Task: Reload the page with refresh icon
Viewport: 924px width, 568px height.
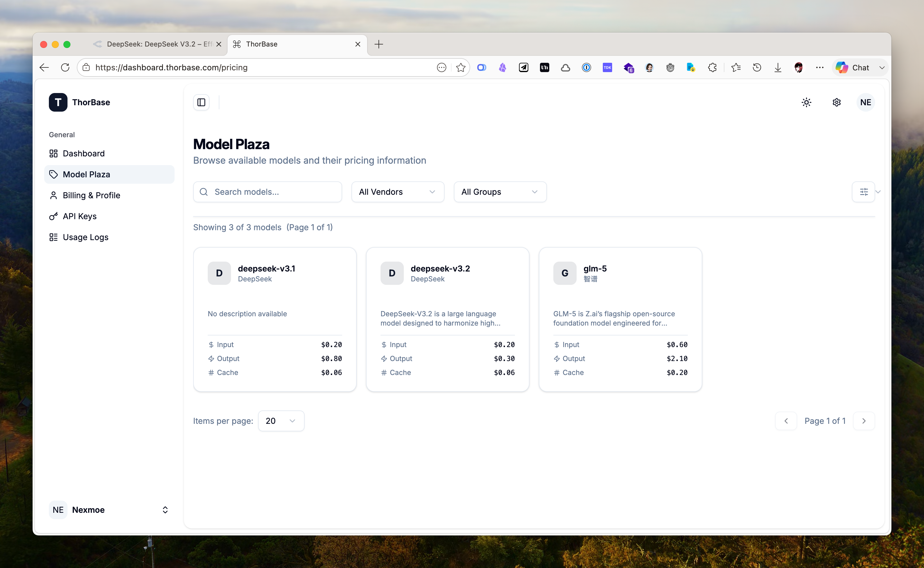Action: [x=65, y=68]
